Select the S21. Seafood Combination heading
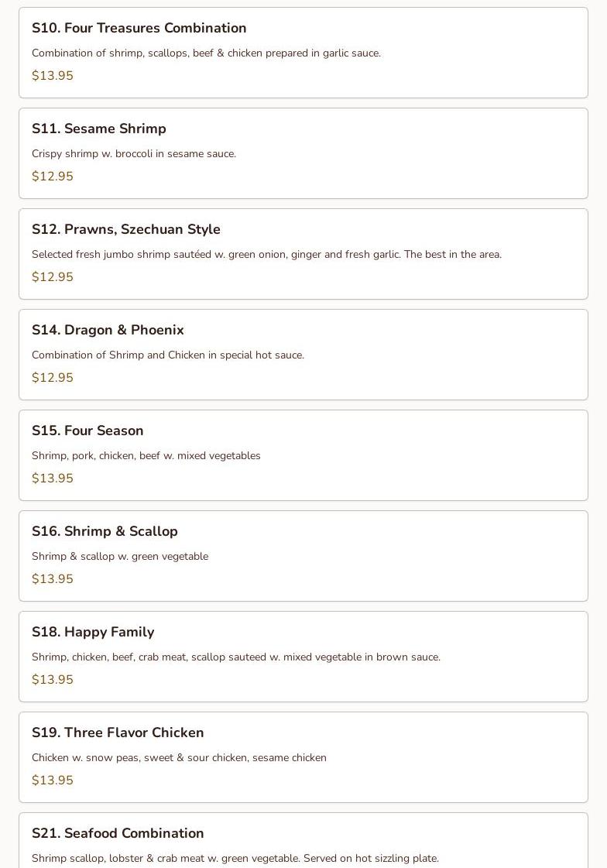 coord(118,833)
